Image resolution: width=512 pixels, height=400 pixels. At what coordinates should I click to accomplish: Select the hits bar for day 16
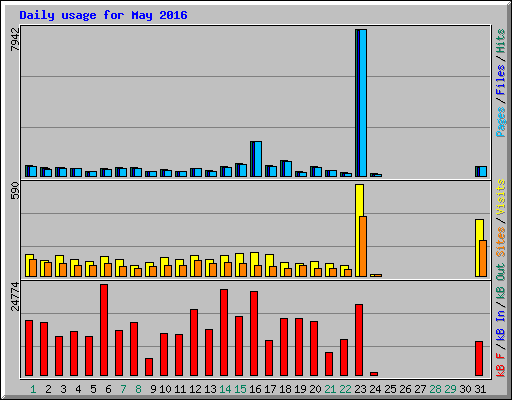256,159
